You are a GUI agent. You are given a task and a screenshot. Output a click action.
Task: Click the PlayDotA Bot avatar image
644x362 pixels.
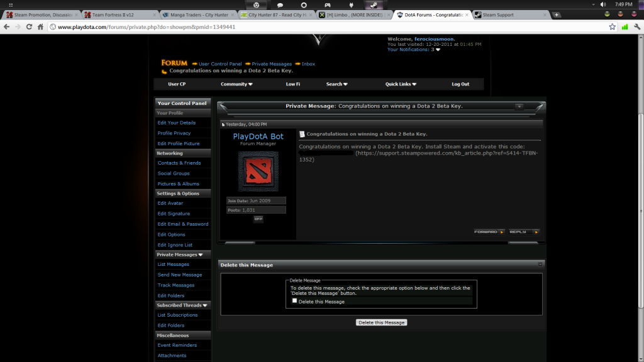point(257,172)
